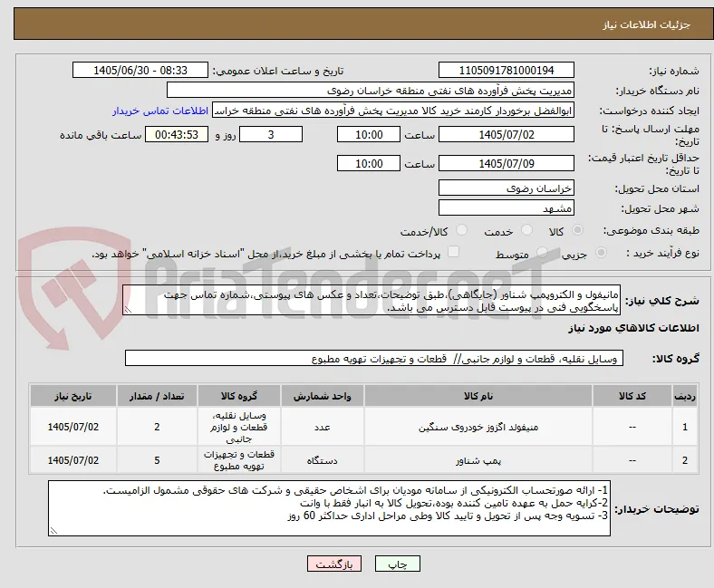Toggle the اسناد خزانه اسلامی payment checkbox
The width and height of the screenshot is (714, 588).
pos(454,252)
